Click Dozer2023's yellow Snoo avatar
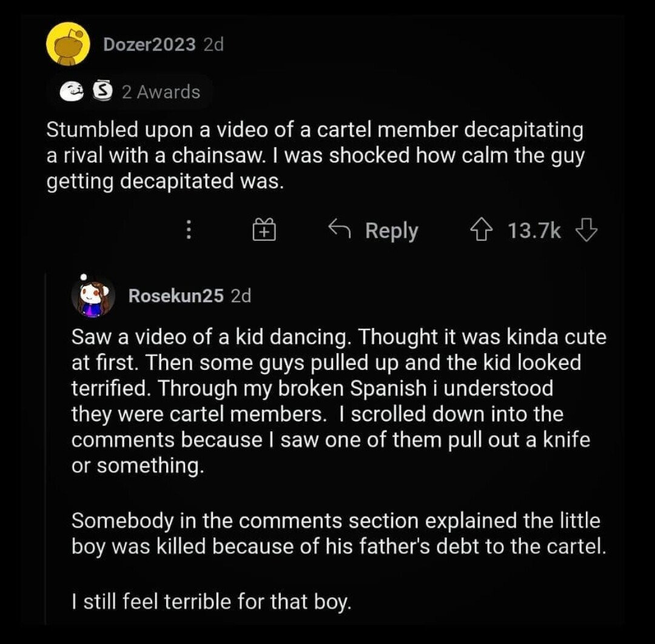 pyautogui.click(x=68, y=44)
